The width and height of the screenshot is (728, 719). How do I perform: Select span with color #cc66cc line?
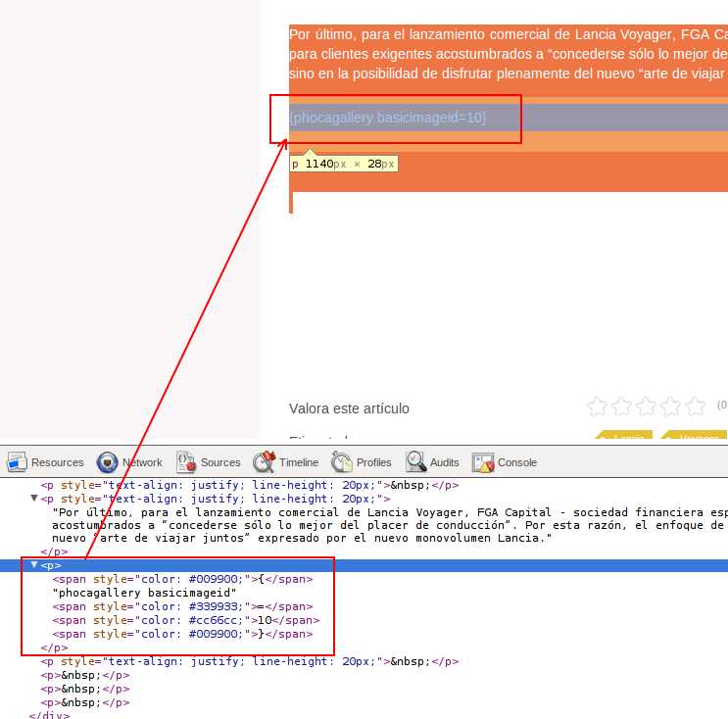186,620
